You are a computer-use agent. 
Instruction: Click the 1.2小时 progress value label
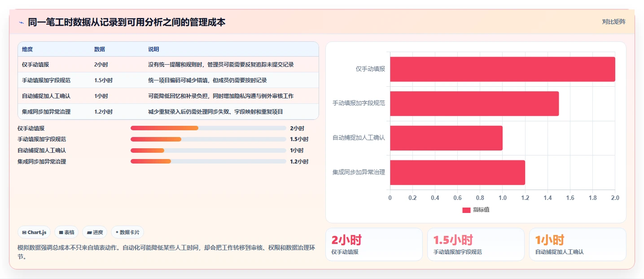point(299,162)
